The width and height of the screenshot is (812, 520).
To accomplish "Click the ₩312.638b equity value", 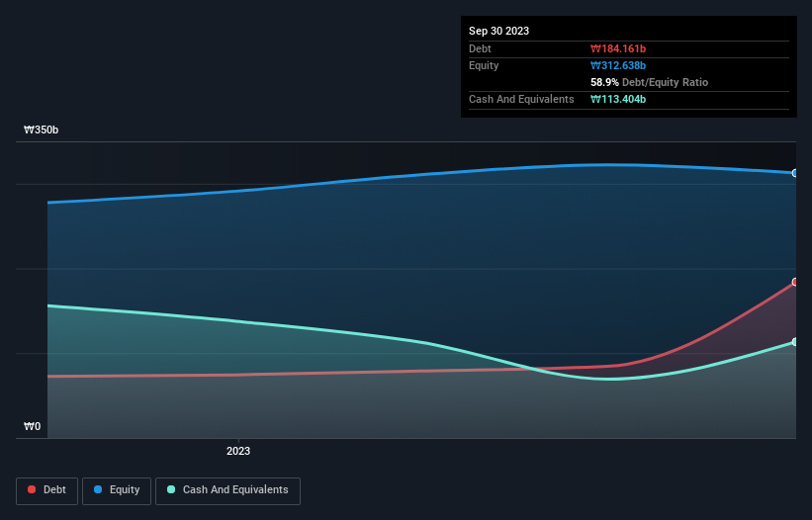I will 618,65.
